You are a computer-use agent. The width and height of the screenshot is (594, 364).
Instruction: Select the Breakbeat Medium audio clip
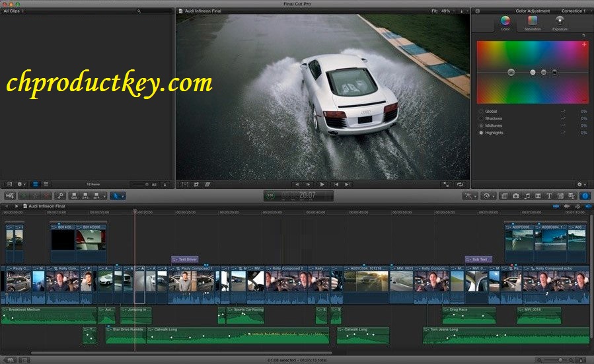[49, 316]
